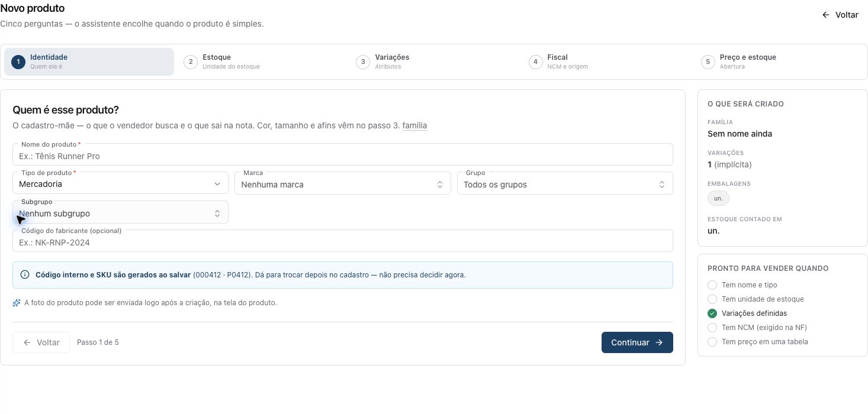Click the info icon in the blue notice
Viewport: 868px width, 414px height.
click(25, 274)
